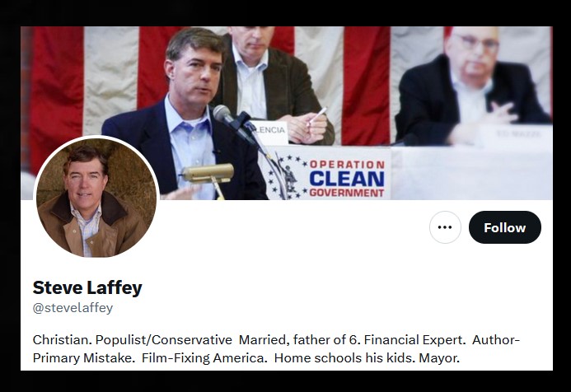
Task: Select the @stevelaffey handle text
Action: [73, 308]
